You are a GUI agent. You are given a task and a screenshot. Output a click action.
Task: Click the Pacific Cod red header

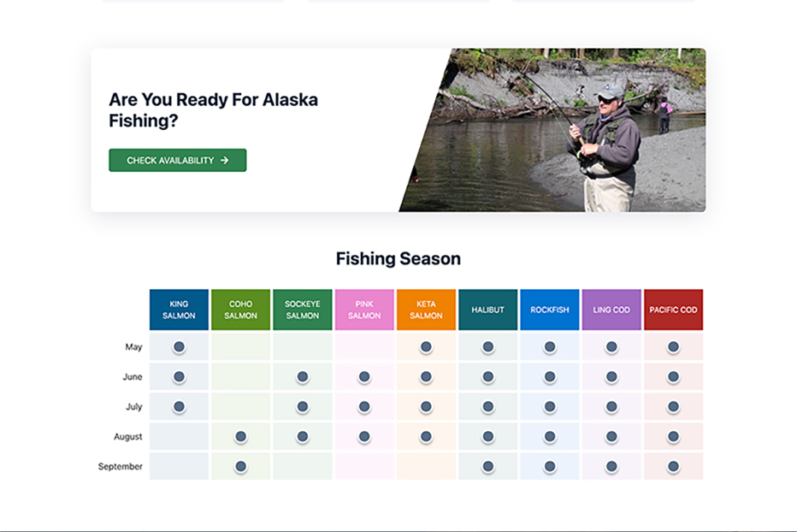[674, 310]
